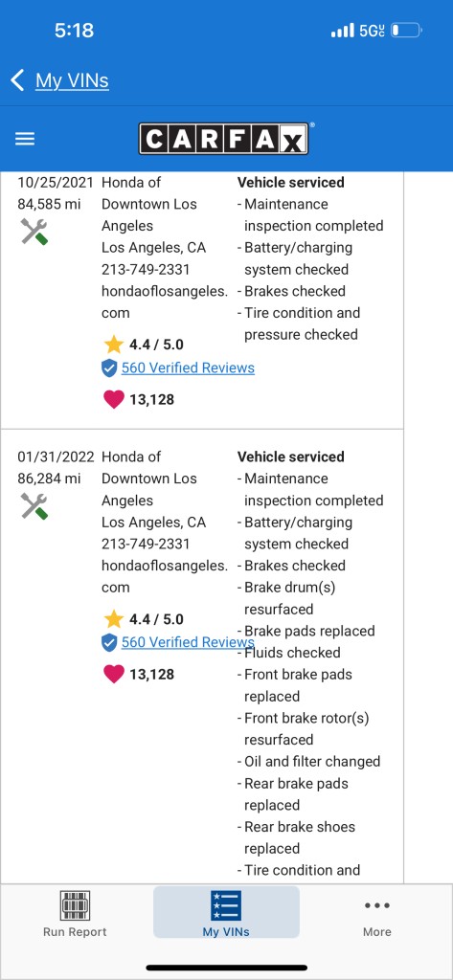Open 560 Verified Reviews link in first entry
The height and width of the screenshot is (980, 453).
pyautogui.click(x=188, y=368)
